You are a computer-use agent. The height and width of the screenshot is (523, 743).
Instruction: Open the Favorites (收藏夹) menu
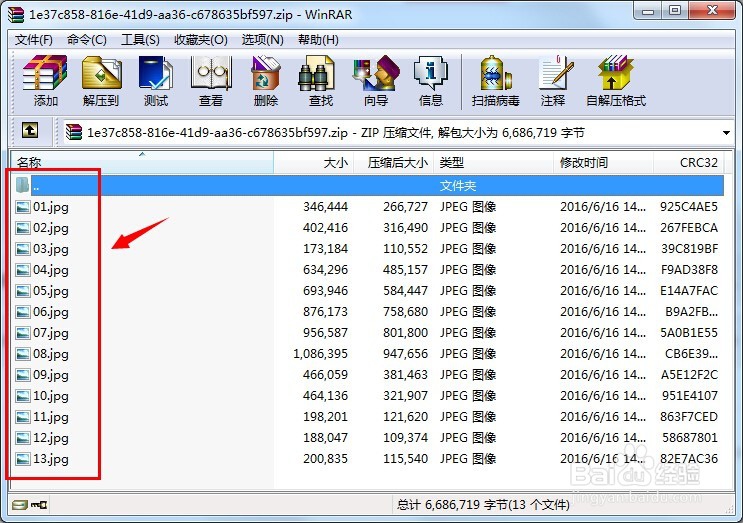[x=200, y=40]
